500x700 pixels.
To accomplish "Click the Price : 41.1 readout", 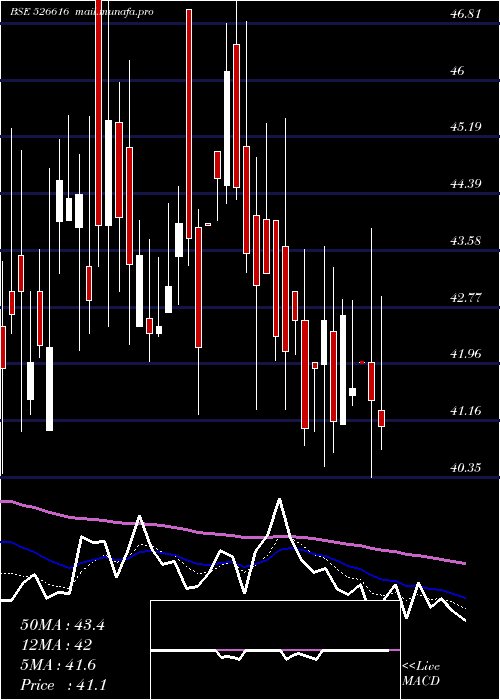I will (63, 685).
